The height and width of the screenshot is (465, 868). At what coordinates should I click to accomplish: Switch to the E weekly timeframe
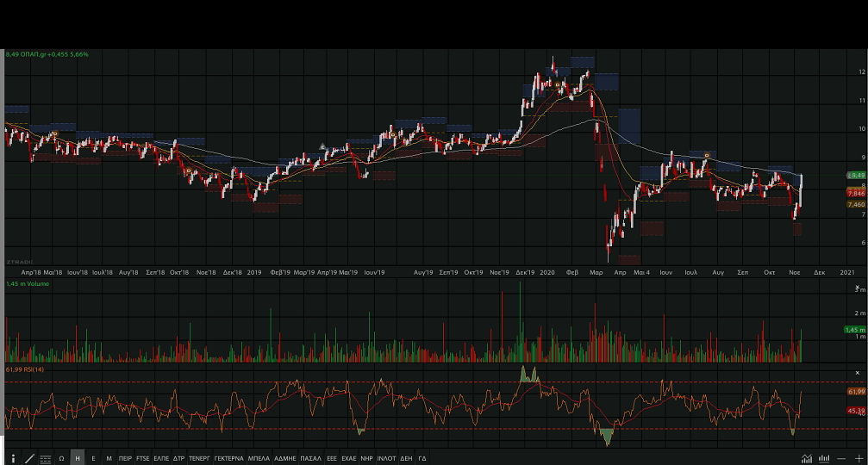tap(93, 458)
